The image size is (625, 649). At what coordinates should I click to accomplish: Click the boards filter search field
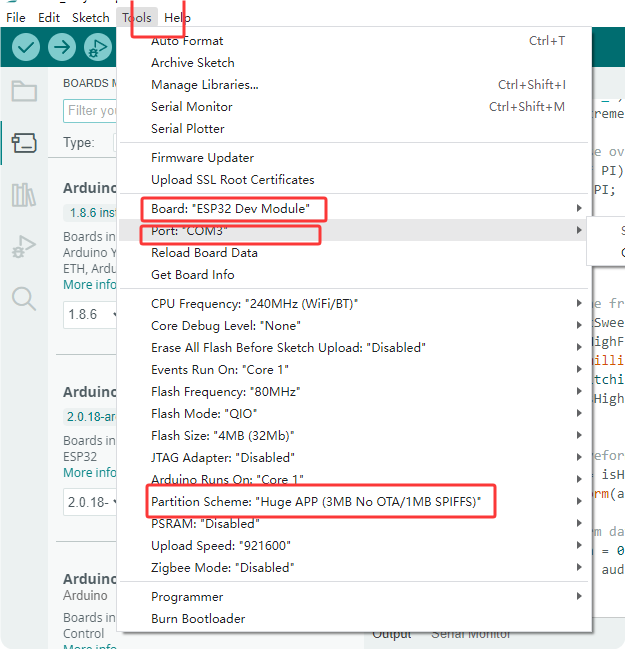pyautogui.click(x=90, y=111)
